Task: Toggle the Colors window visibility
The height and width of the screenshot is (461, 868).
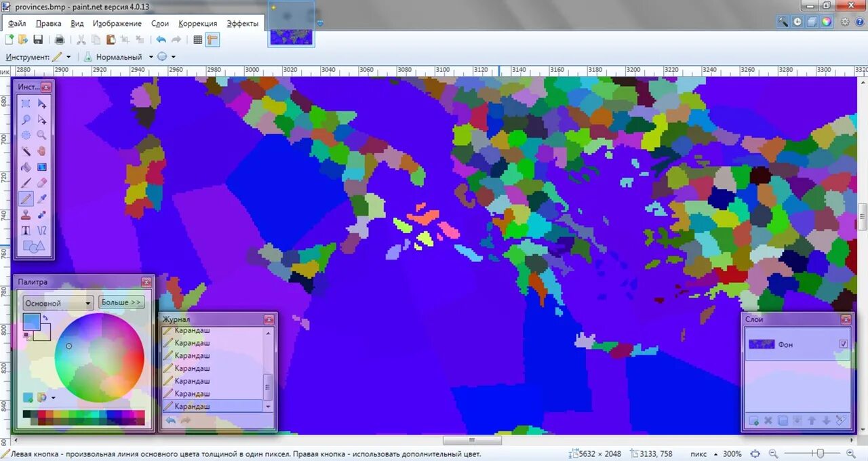Action: (827, 22)
